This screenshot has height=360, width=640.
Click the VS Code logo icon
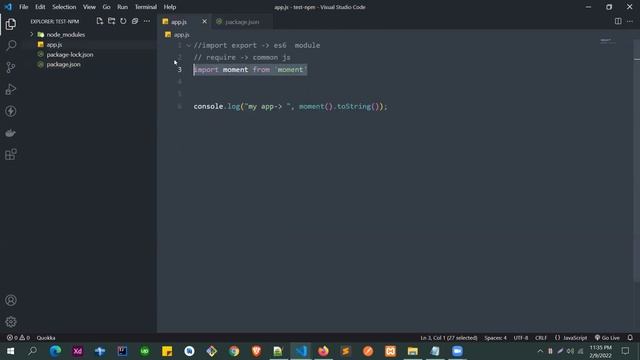tap(8, 7)
